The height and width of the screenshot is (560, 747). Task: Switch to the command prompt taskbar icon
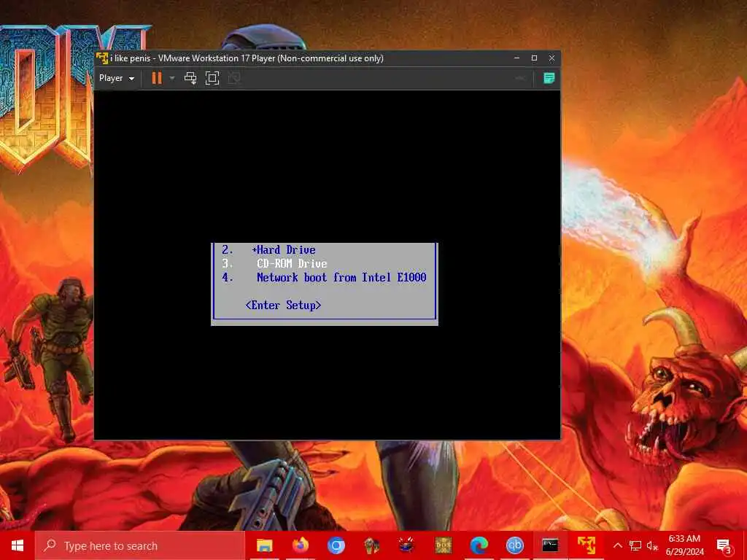550,545
